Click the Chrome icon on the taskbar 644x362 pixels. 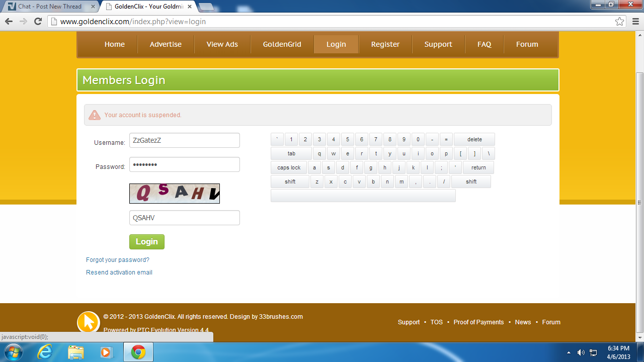click(138, 352)
